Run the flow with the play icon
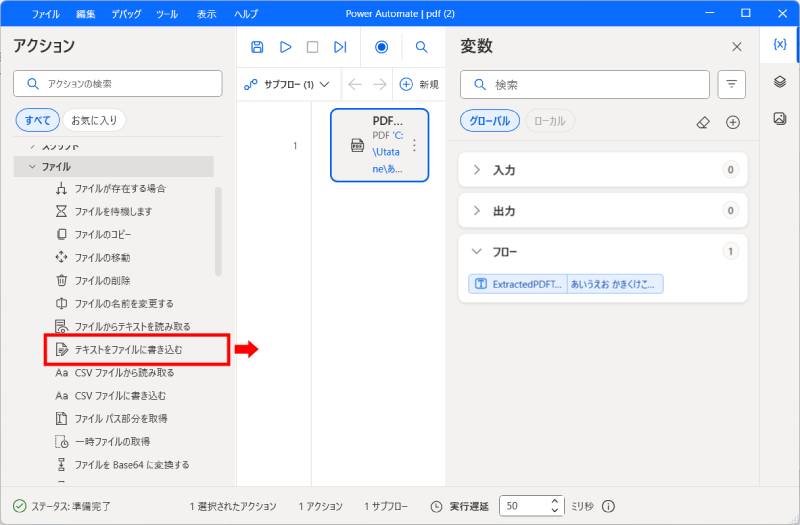 [285, 47]
